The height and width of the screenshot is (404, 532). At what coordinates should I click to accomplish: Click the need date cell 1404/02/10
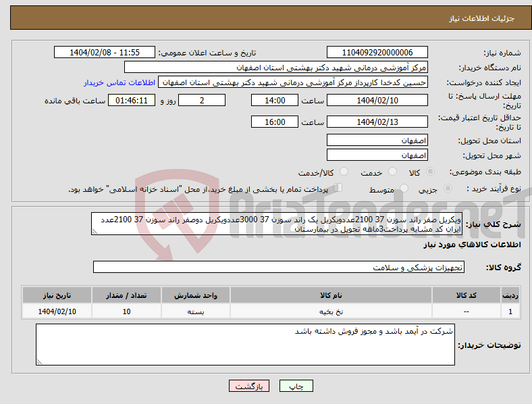click(x=57, y=311)
